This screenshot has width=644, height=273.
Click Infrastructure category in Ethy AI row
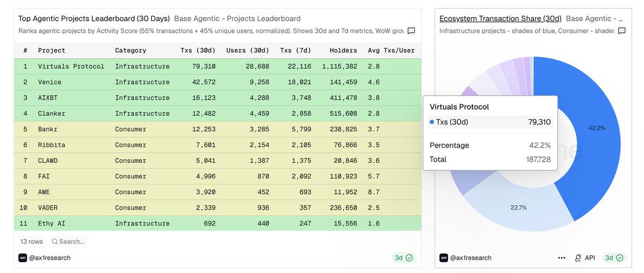(142, 224)
